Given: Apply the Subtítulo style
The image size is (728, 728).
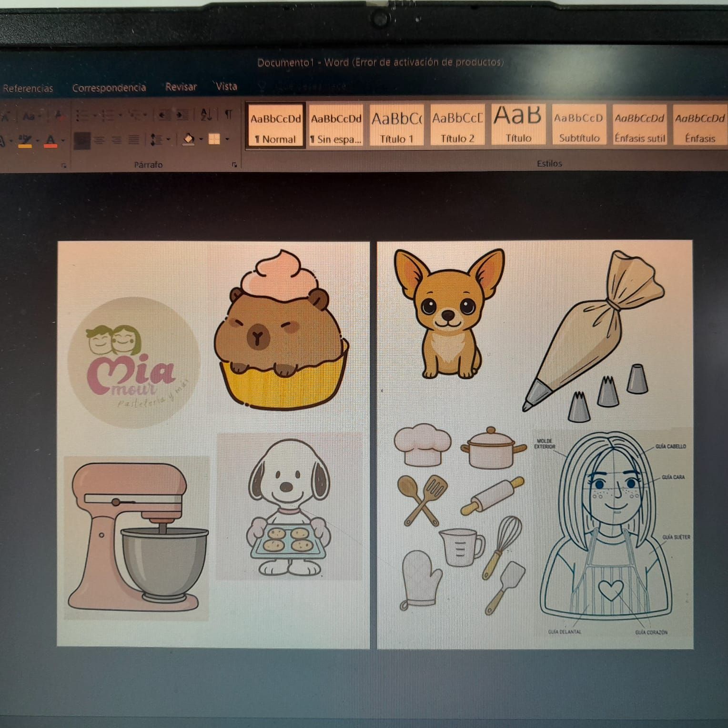Looking at the screenshot, I should coord(579,126).
